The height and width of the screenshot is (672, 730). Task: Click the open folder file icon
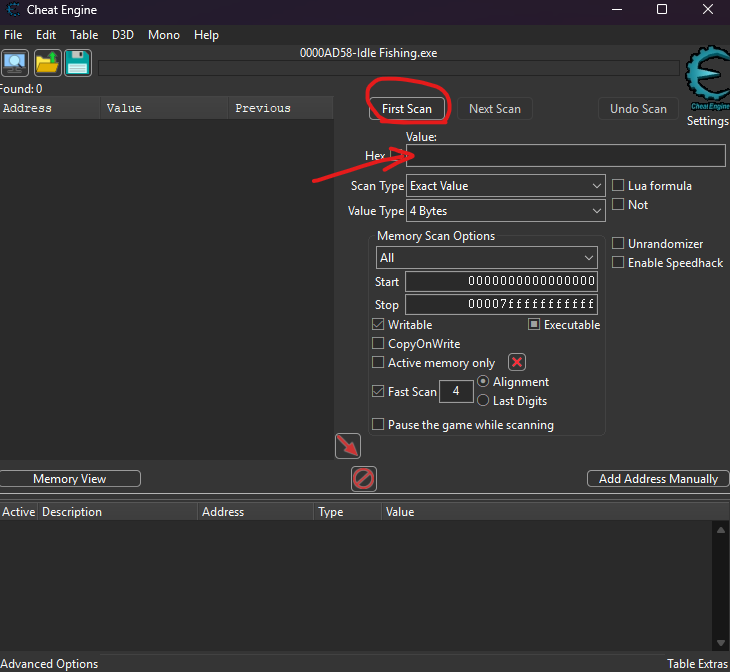pyautogui.click(x=47, y=63)
